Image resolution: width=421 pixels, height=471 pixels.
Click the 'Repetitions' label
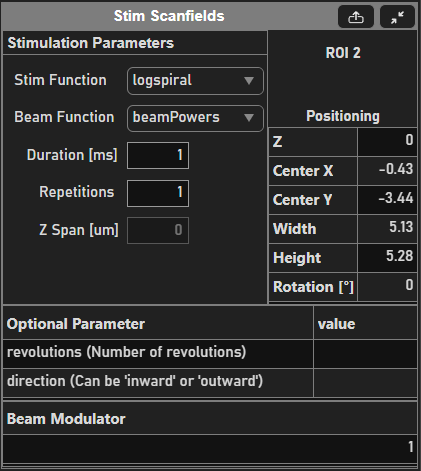click(x=76, y=192)
